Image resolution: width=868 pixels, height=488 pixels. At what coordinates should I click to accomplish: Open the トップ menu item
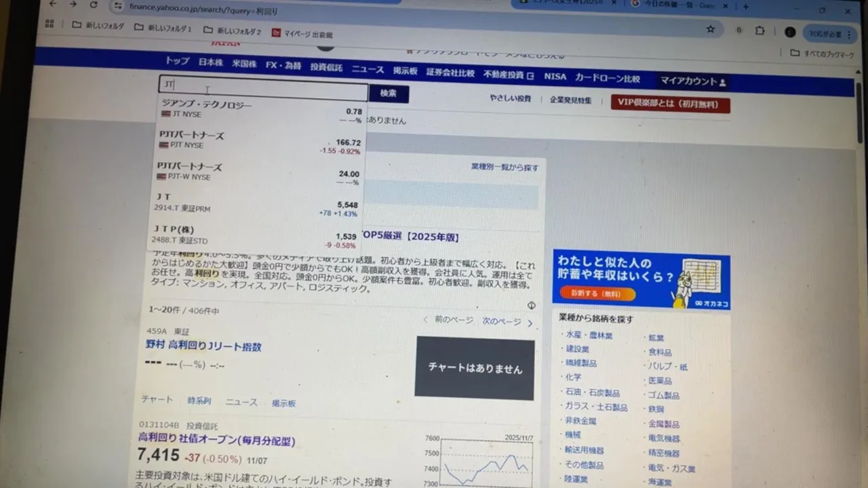177,61
